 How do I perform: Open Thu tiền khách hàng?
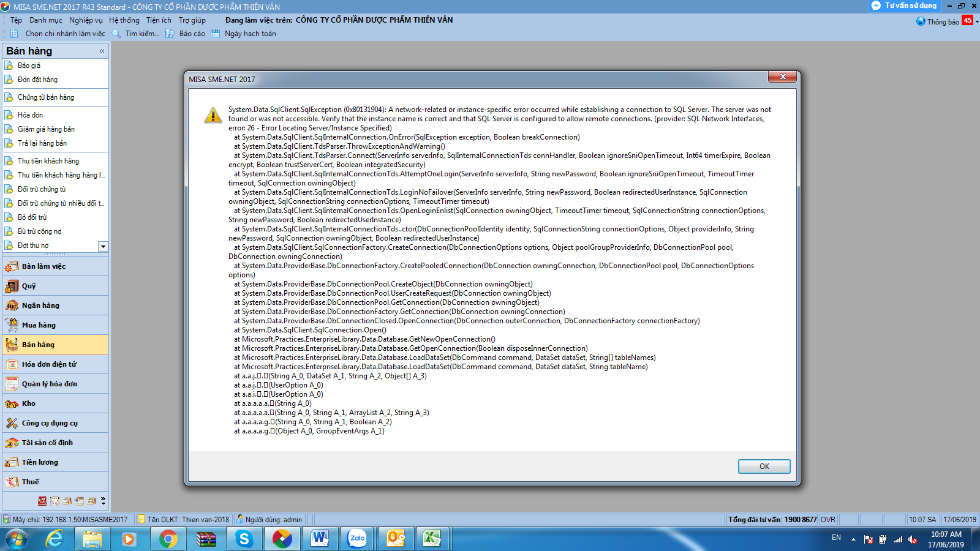(48, 161)
